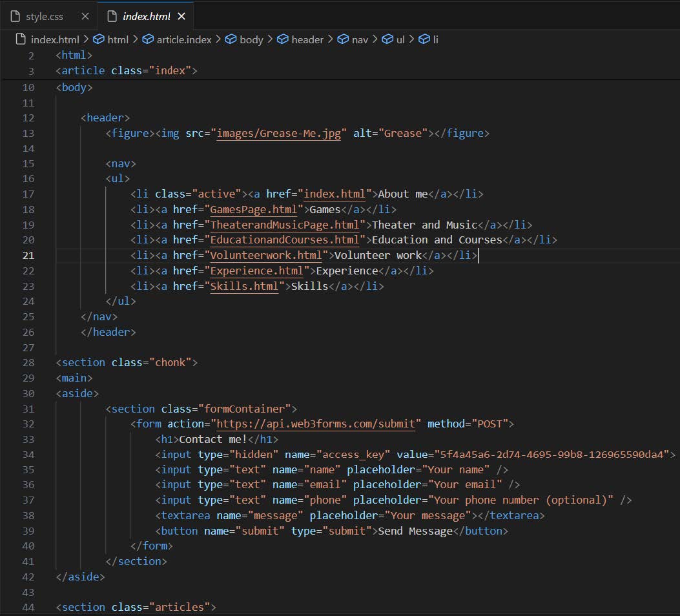This screenshot has width=680, height=616.
Task: Switch to the style.css tab
Action: click(44, 16)
